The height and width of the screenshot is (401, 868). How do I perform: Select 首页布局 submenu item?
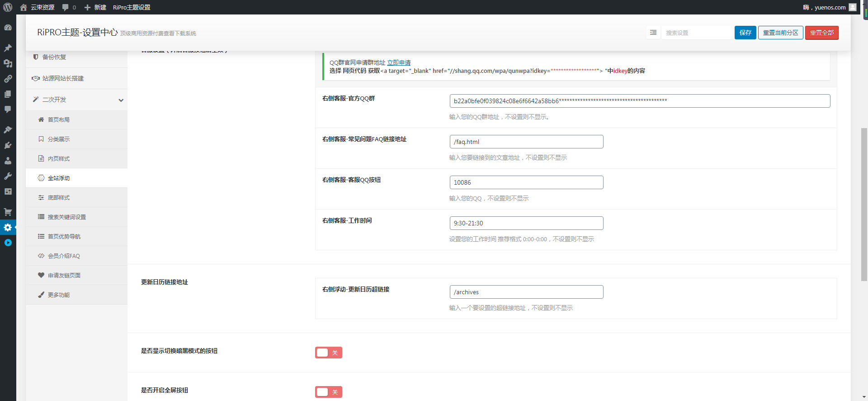pos(76,119)
